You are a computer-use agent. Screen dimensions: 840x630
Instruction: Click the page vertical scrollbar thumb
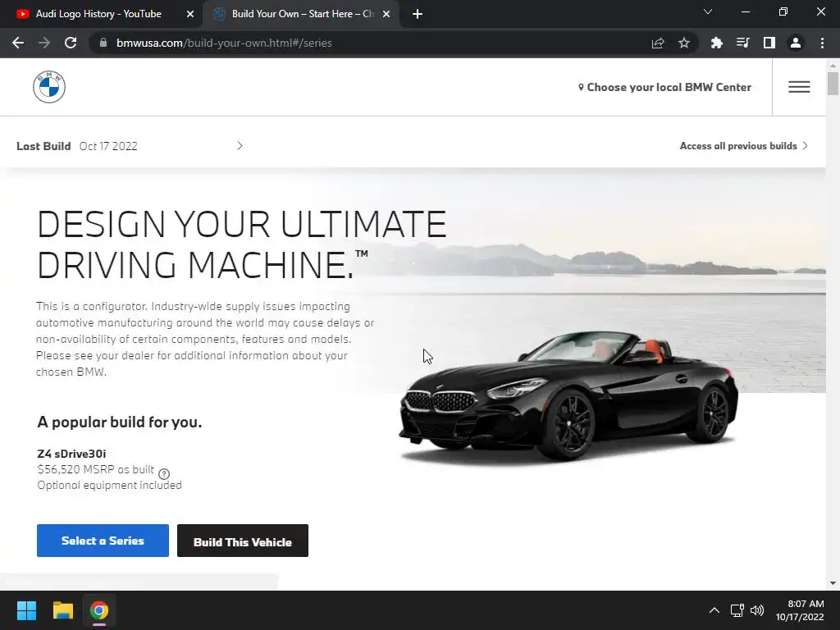(833, 84)
